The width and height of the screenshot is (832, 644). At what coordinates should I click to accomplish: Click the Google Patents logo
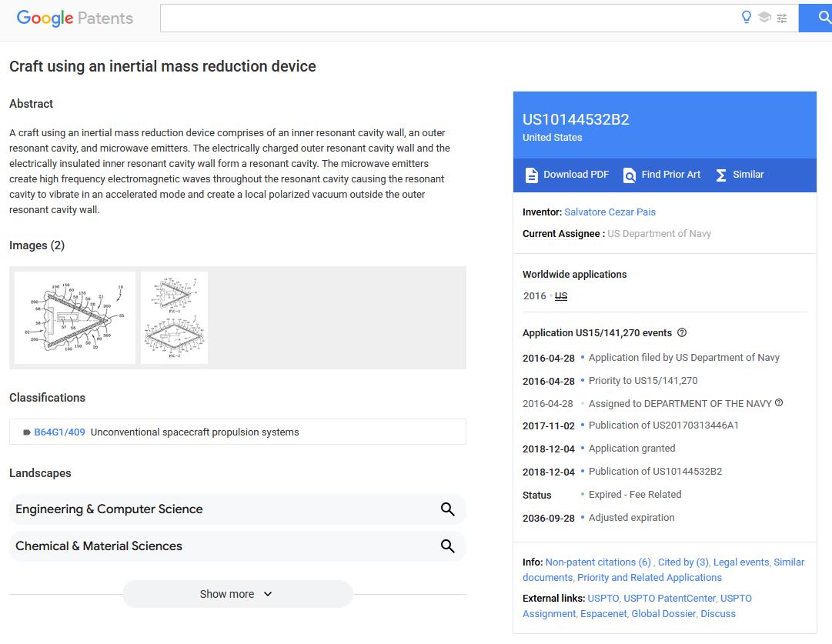(x=75, y=18)
